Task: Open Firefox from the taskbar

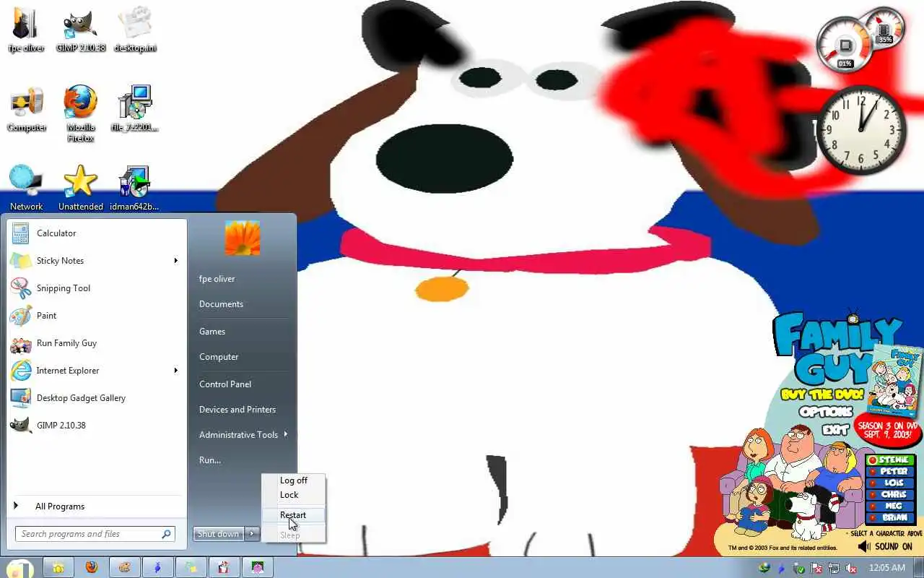Action: (91, 568)
